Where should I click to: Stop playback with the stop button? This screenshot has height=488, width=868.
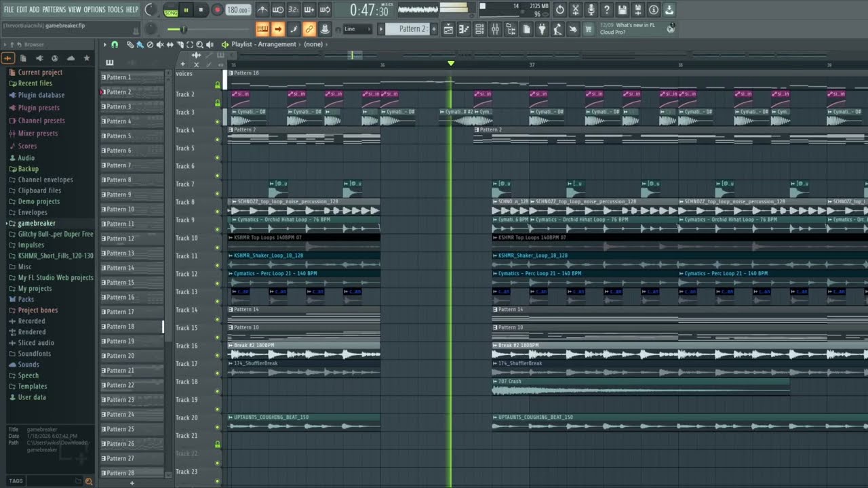pyautogui.click(x=201, y=10)
